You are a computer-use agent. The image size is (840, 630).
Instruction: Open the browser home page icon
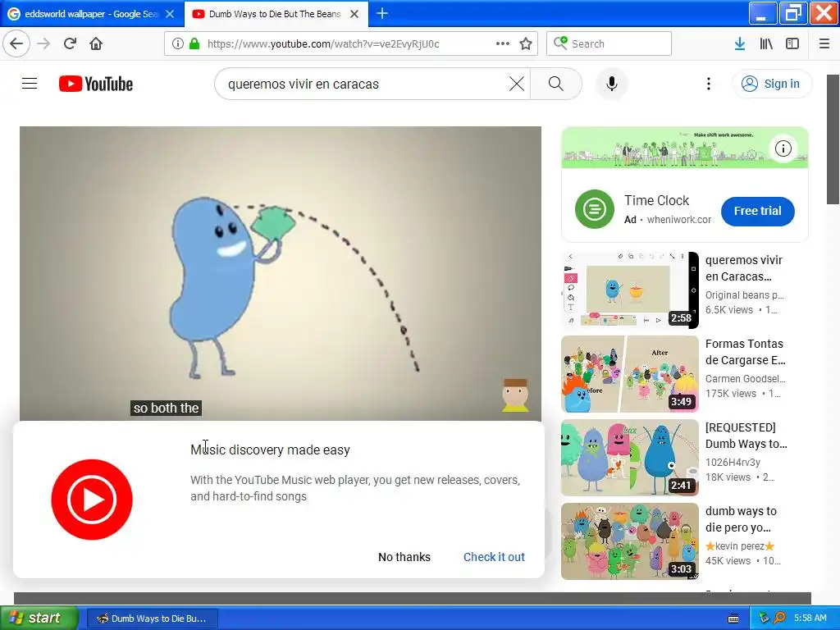click(96, 44)
